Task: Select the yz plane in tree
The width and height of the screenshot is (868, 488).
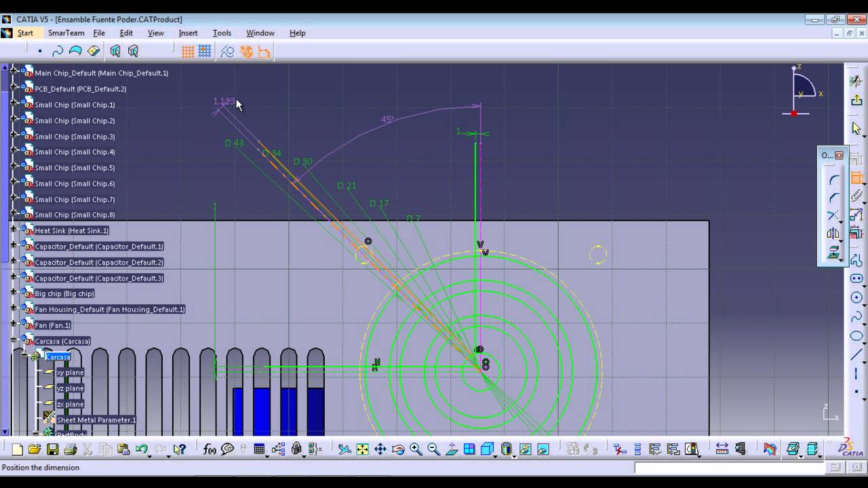Action: pos(70,388)
